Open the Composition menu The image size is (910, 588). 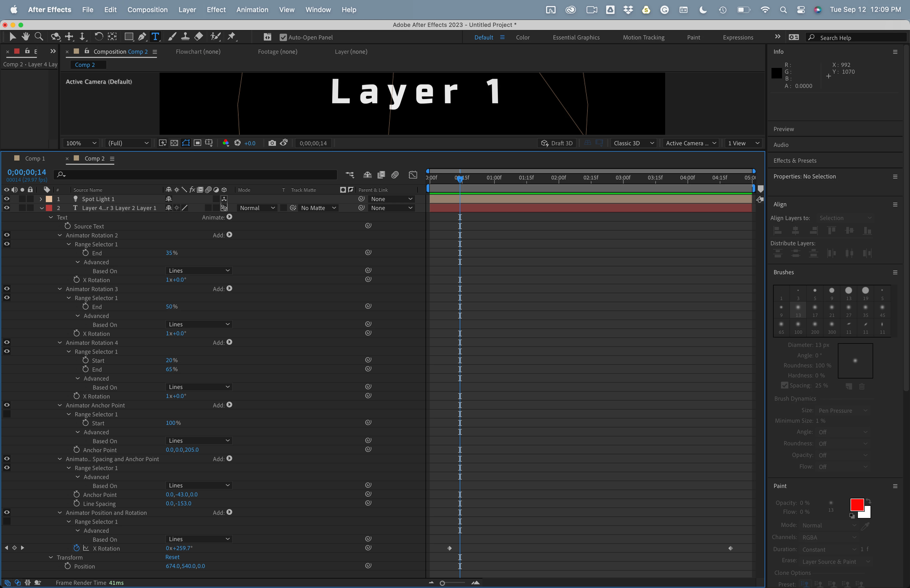click(147, 9)
